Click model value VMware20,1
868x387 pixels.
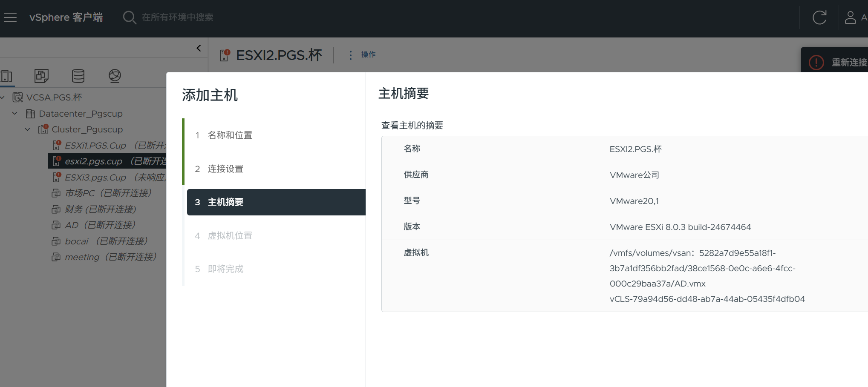pos(634,201)
